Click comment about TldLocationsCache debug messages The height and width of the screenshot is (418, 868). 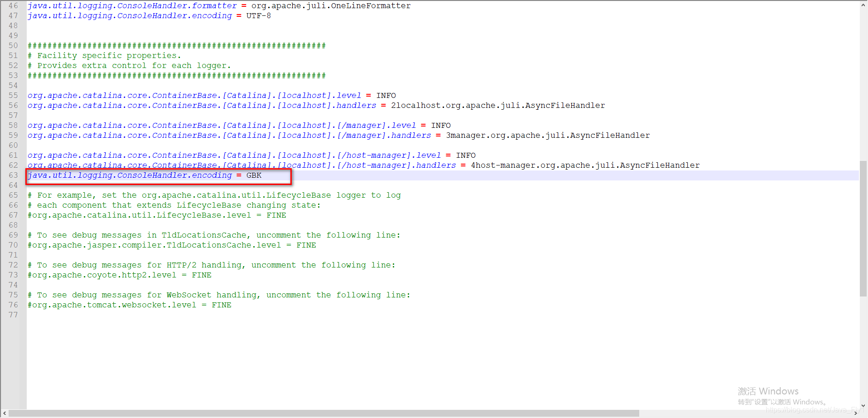(214, 235)
